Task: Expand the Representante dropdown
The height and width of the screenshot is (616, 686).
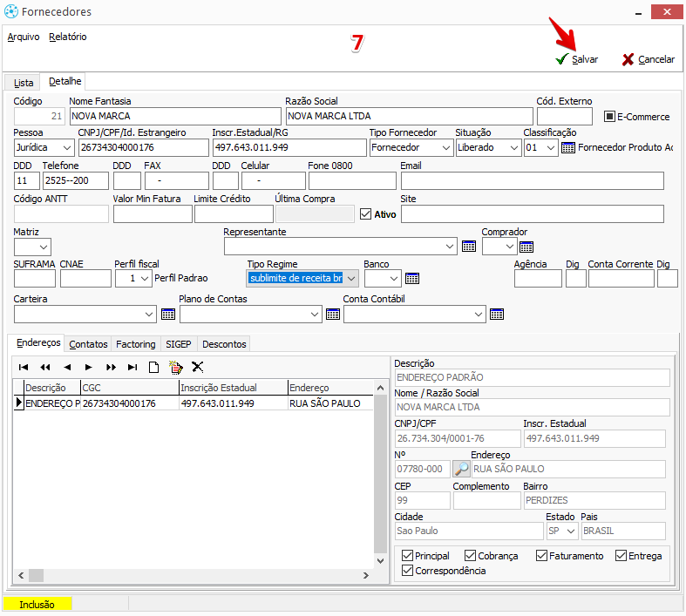Action: coord(449,247)
